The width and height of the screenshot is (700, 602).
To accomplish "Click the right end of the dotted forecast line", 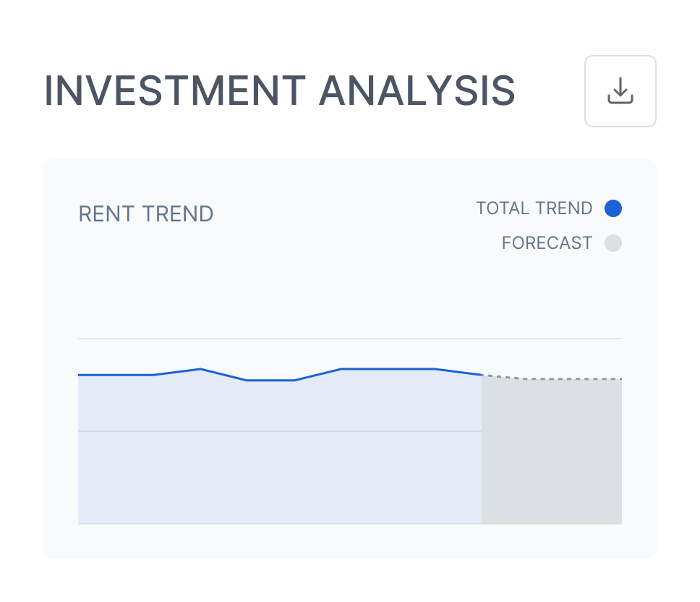I will pyautogui.click(x=620, y=378).
